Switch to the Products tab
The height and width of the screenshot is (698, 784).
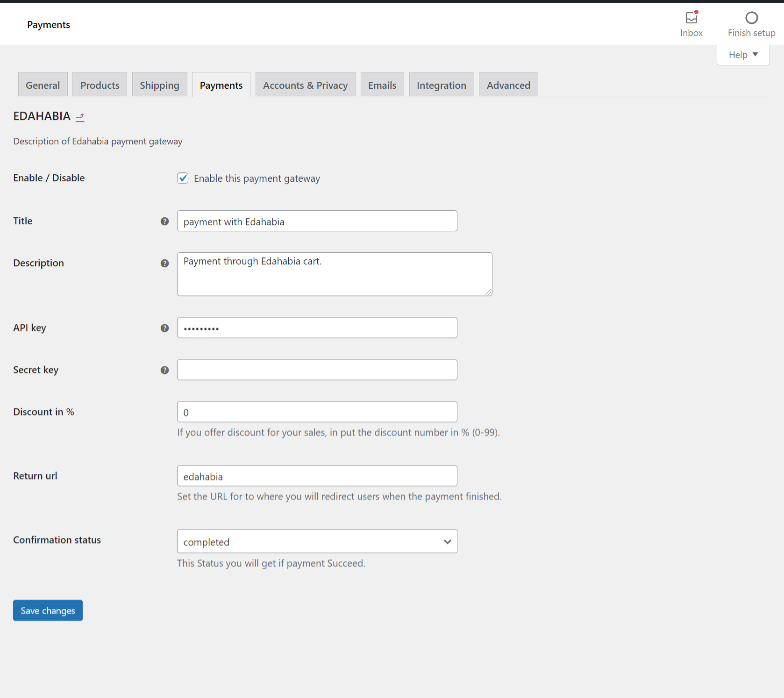(100, 85)
